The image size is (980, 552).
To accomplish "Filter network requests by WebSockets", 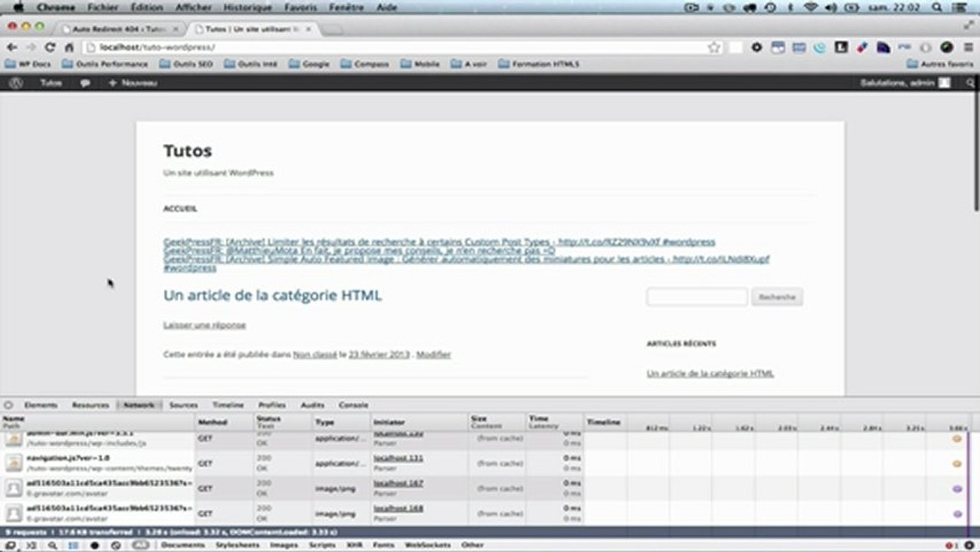I will tap(428, 545).
